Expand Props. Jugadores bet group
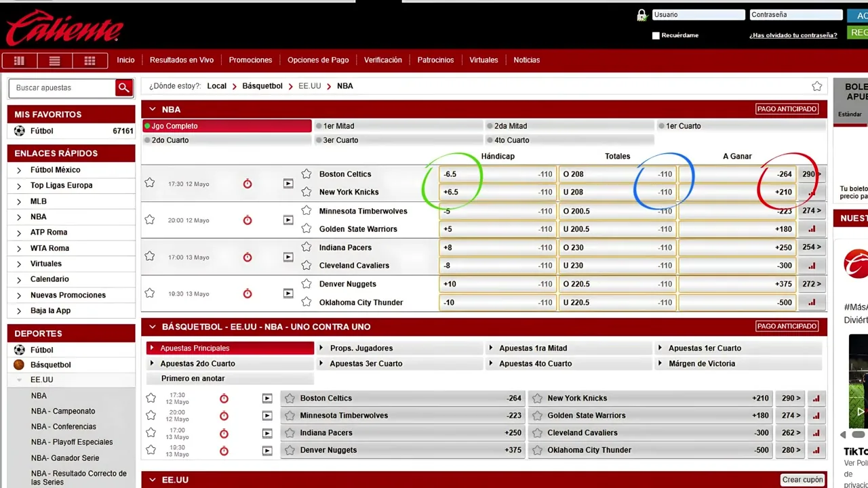 (x=399, y=348)
